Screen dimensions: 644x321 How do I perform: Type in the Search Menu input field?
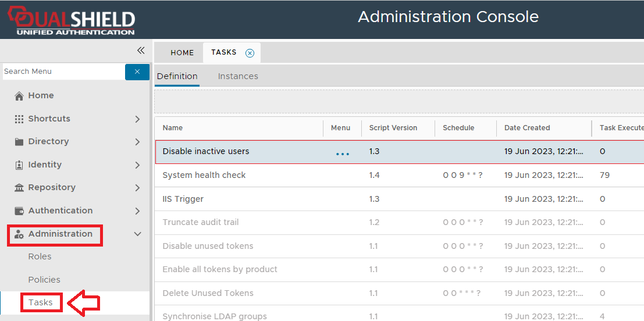click(63, 72)
